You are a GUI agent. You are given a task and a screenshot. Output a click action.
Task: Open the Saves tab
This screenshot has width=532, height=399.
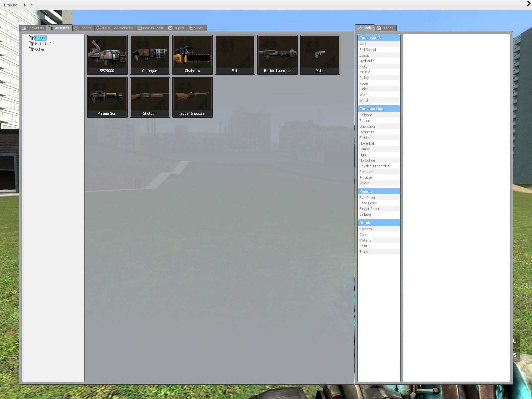(x=196, y=28)
